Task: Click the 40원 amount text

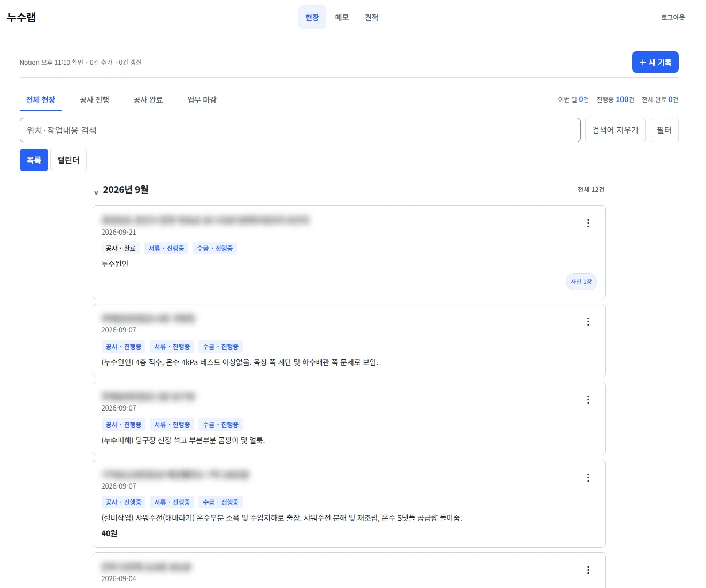Action: [x=109, y=533]
